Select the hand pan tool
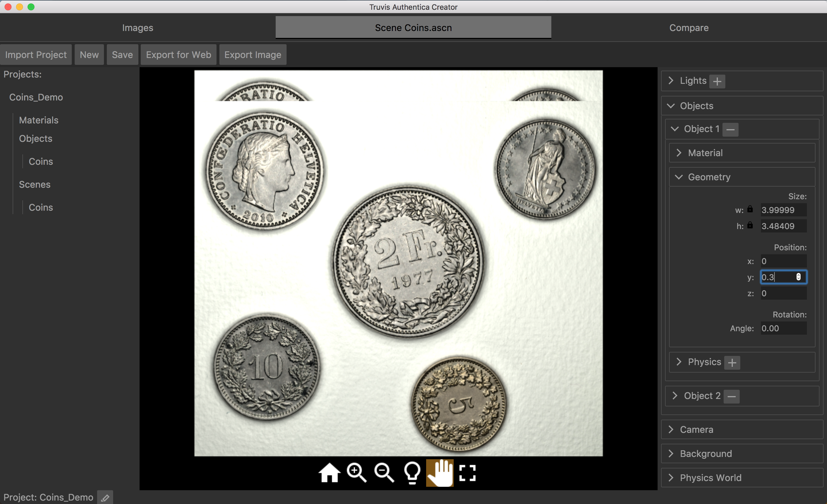 click(440, 473)
